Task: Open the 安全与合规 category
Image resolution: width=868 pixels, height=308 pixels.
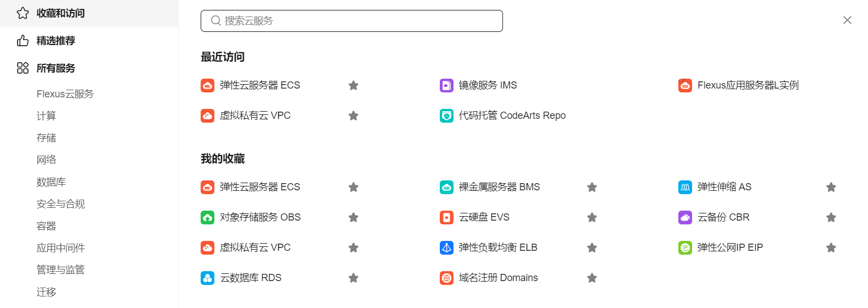Action: 60,204
